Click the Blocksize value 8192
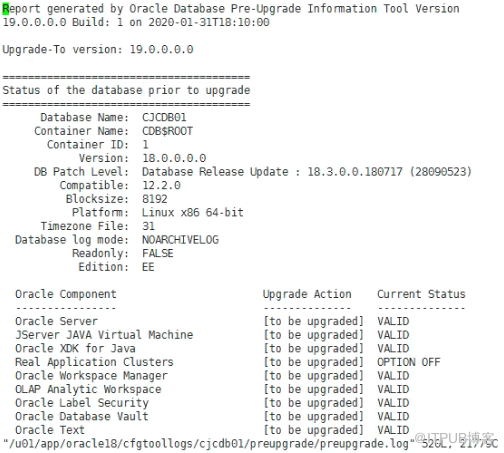Viewport: 504px width, 453px height. tap(155, 199)
